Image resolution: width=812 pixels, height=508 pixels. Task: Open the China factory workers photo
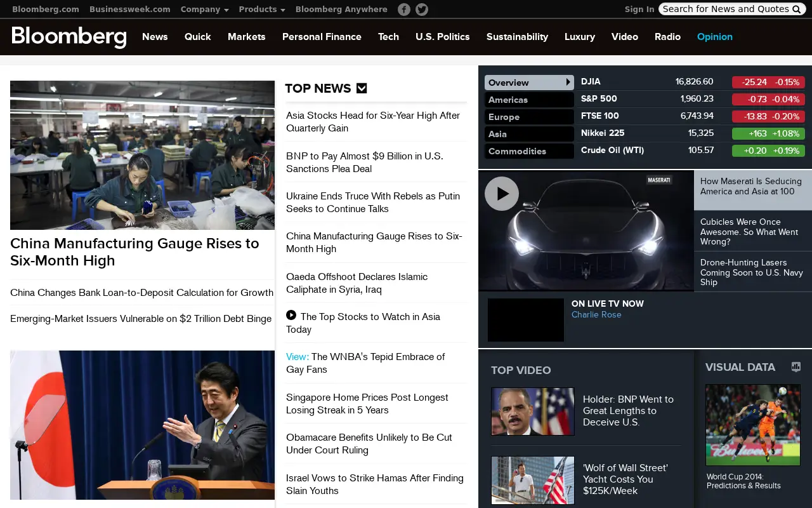pos(142,155)
